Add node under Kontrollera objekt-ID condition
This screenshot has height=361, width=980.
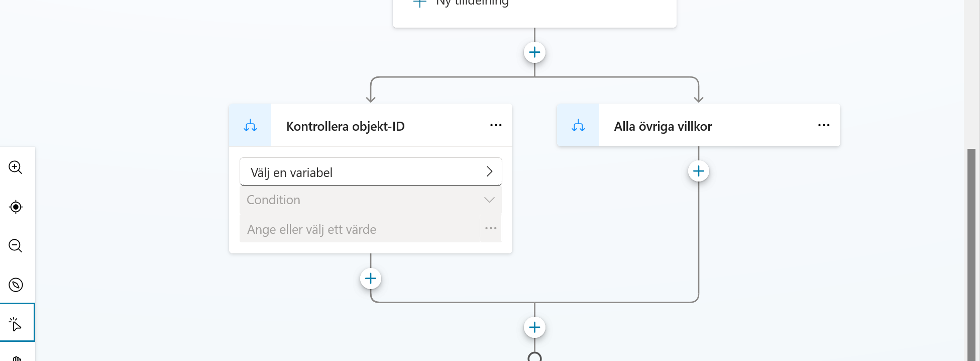[371, 279]
